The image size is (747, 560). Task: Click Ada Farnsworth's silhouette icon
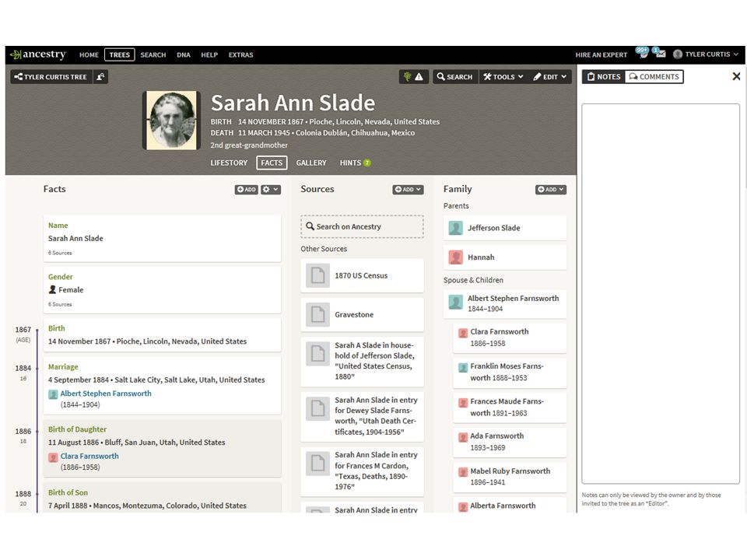[462, 436]
